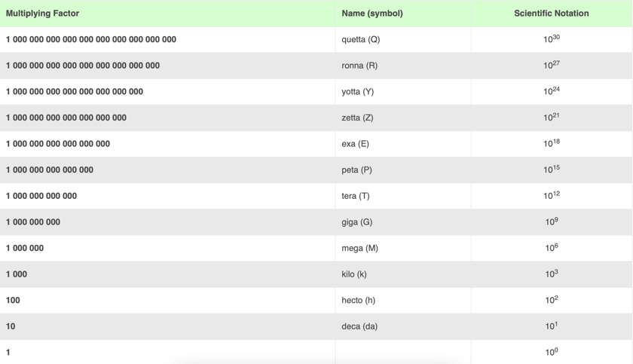
Task: Select the tera (T) cell
Action: click(x=355, y=196)
